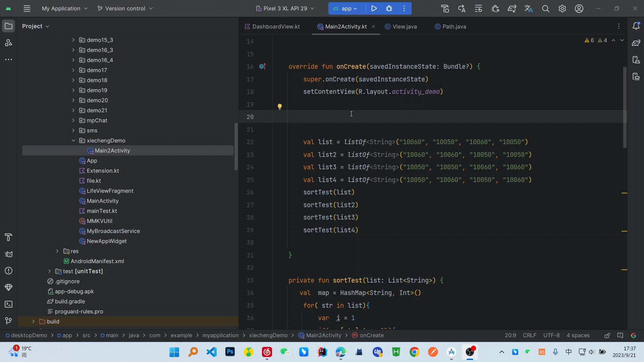Viewport: 644px width, 362px height.
Task: Toggle the Project tool window folder button
Action: coord(9,26)
